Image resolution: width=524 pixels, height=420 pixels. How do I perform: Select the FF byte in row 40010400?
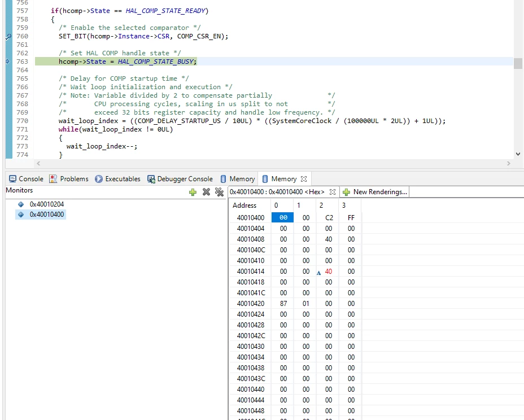(x=351, y=217)
